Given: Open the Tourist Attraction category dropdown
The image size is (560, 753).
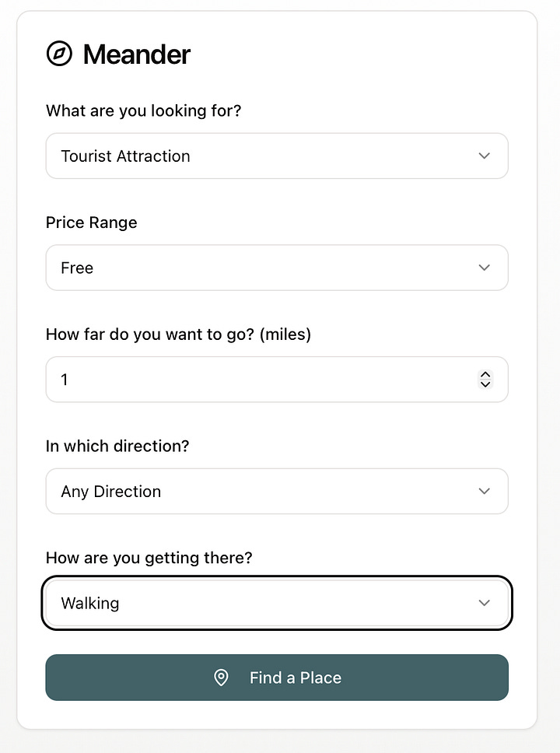Looking at the screenshot, I should pyautogui.click(x=277, y=156).
